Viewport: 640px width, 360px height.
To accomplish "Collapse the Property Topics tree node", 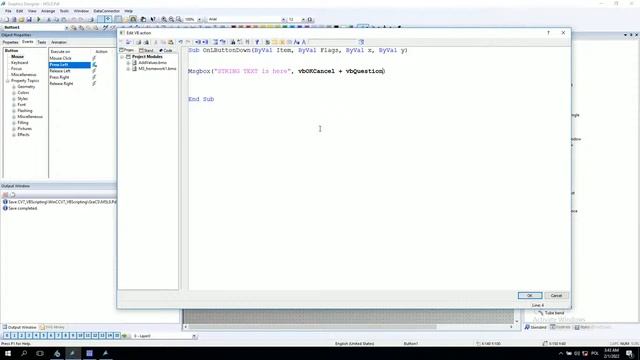I will (7, 81).
